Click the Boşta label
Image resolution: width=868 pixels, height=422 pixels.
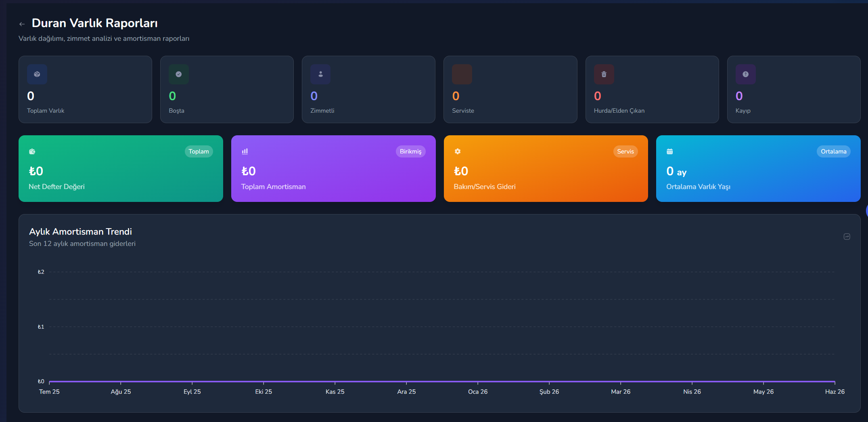click(176, 111)
